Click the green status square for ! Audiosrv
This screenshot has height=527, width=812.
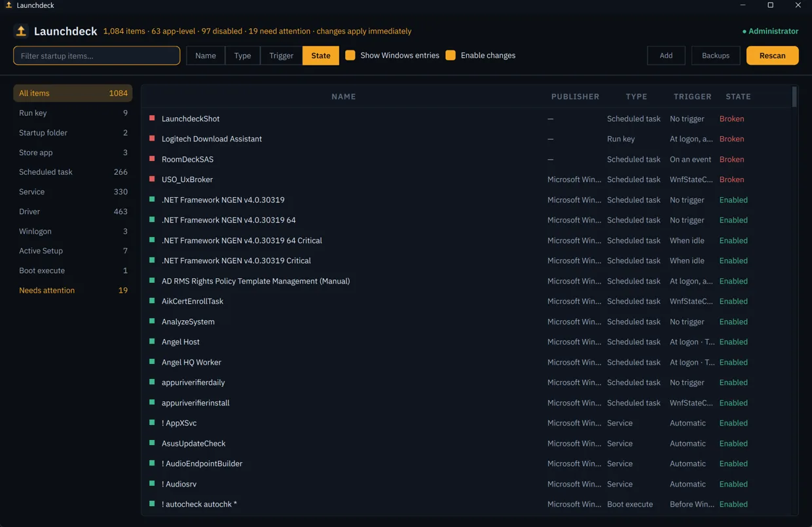coord(152,484)
